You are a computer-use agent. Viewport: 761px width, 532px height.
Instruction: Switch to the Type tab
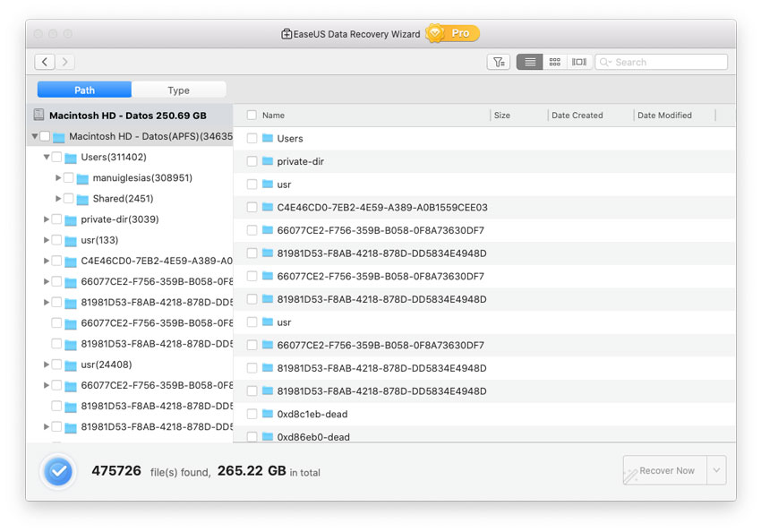[178, 90]
